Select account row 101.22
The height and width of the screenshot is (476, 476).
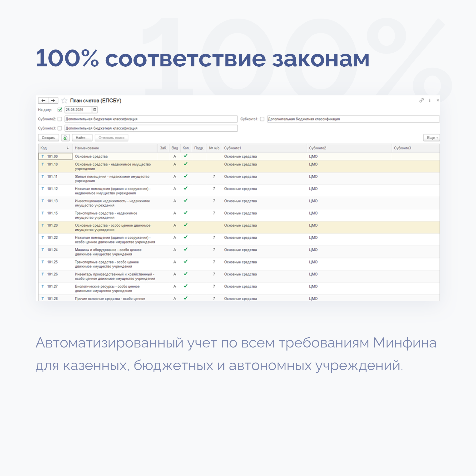(239, 240)
